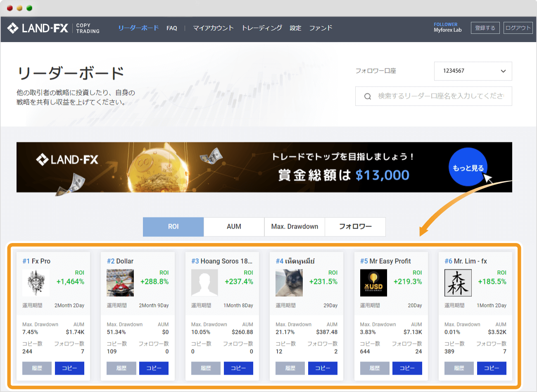Click the +231.5% ROI value

[323, 282]
